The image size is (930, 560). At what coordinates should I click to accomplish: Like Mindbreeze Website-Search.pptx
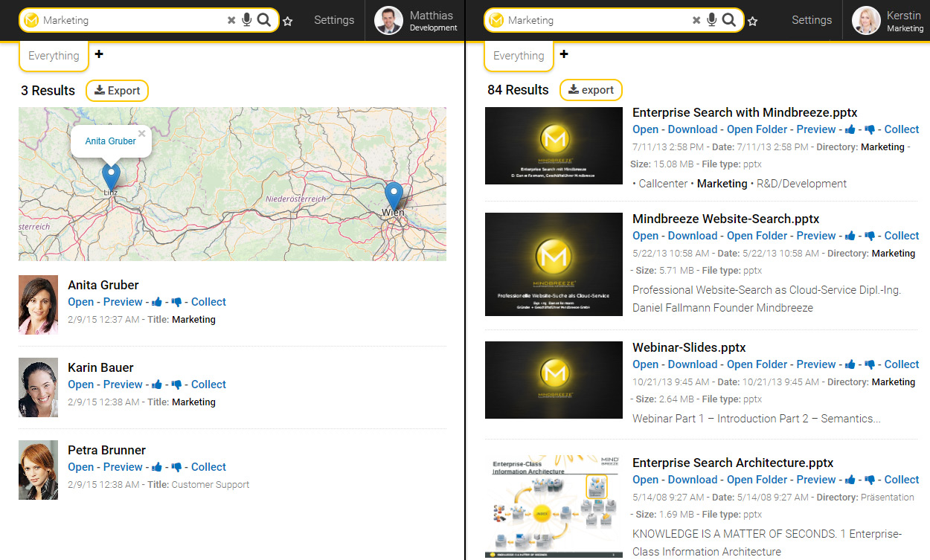click(x=850, y=236)
